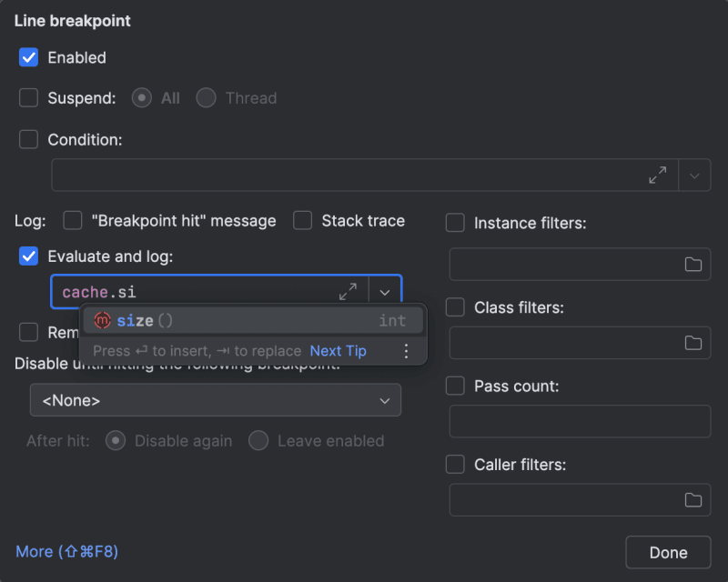This screenshot has height=582, width=728.
Task: Expand the <None> breakpoint dropdown
Action: pos(216,400)
